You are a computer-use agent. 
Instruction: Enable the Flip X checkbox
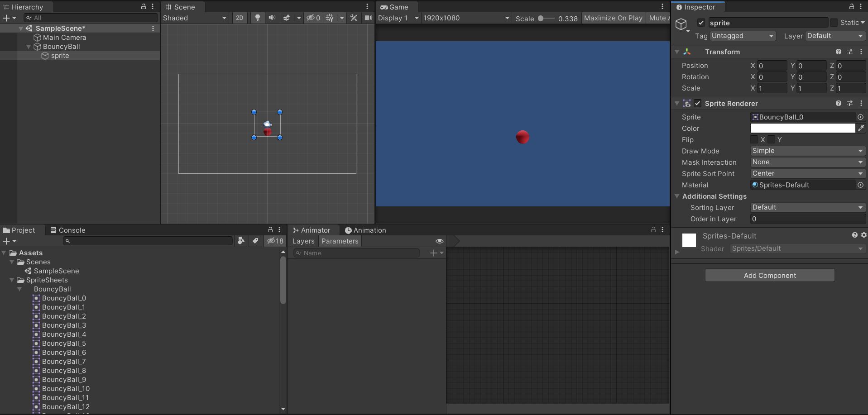click(754, 139)
